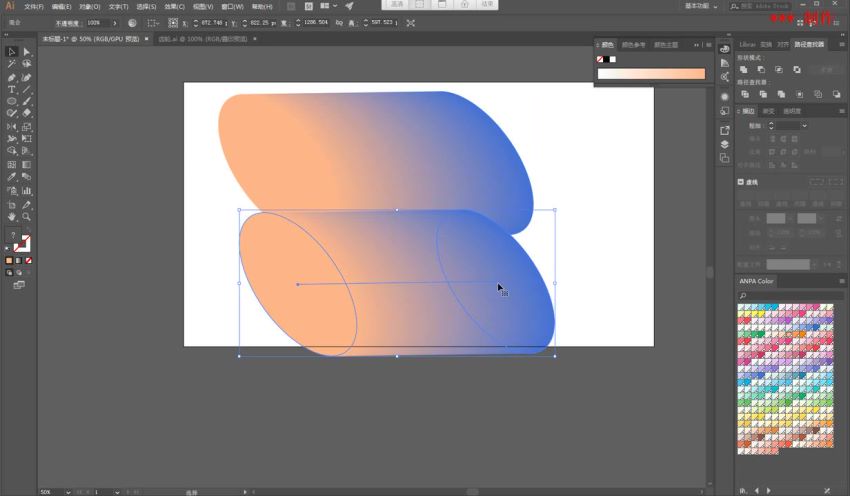Open the stroke weight dropdown
Screen dimensions: 850x496
(x=804, y=126)
